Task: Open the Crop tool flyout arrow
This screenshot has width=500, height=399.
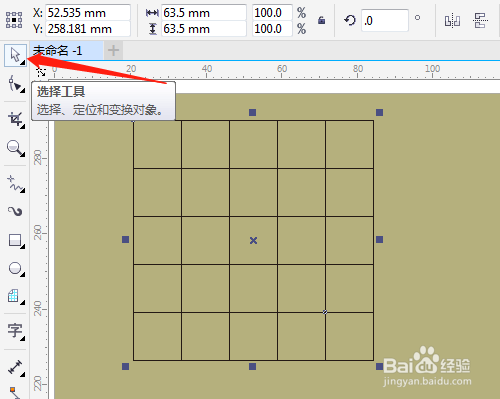Action: (x=22, y=126)
